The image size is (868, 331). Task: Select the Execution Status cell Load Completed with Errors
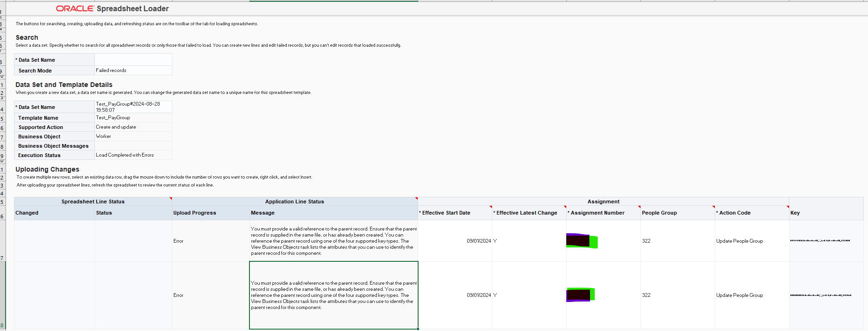(x=133, y=155)
